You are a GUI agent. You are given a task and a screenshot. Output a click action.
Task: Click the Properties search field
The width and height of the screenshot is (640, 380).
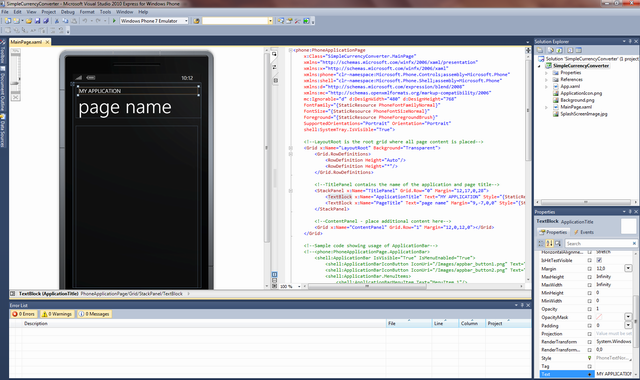click(600, 244)
